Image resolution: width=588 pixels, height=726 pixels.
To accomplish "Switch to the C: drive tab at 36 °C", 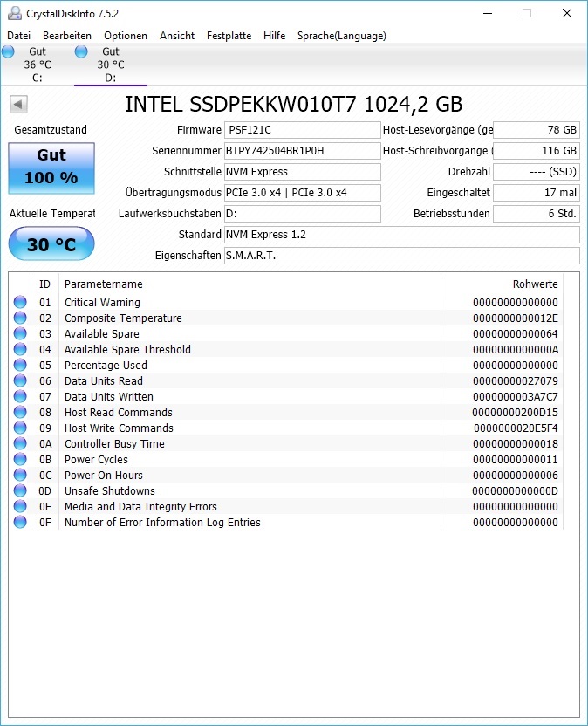I will click(x=37, y=65).
